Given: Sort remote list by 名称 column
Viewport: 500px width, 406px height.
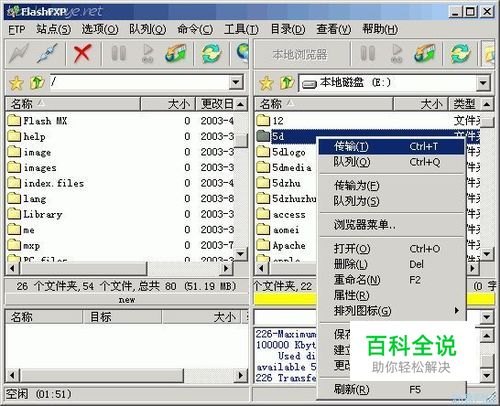Looking at the screenshot, I should coord(73,104).
